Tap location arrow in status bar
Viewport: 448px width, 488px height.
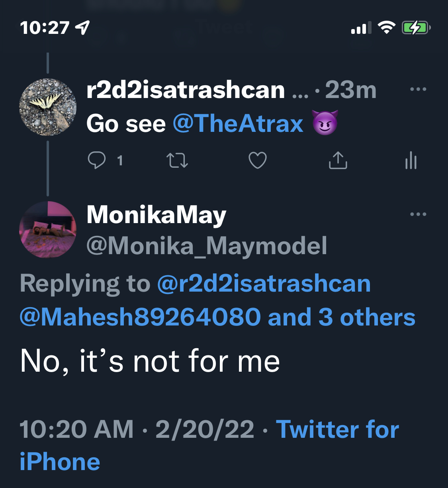coord(82,27)
